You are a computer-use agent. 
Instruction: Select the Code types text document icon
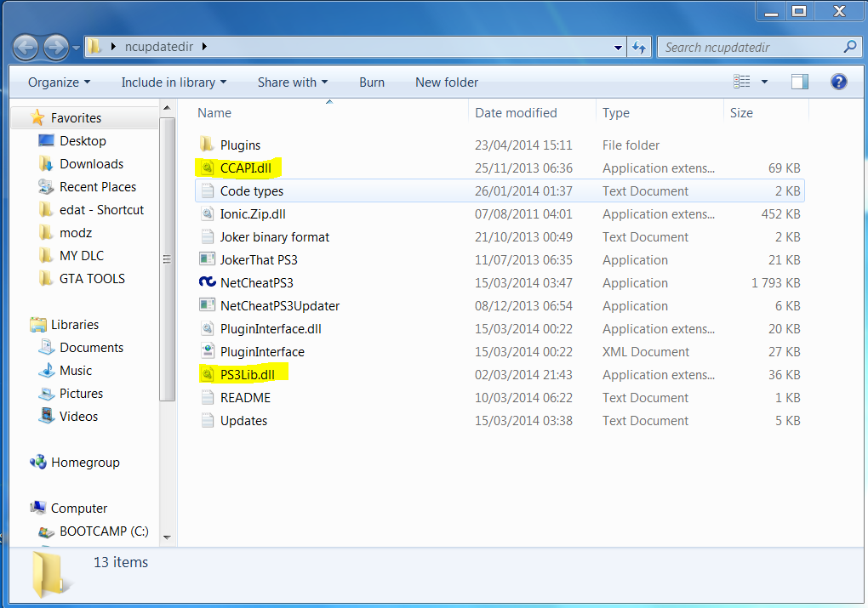pyautogui.click(x=207, y=190)
